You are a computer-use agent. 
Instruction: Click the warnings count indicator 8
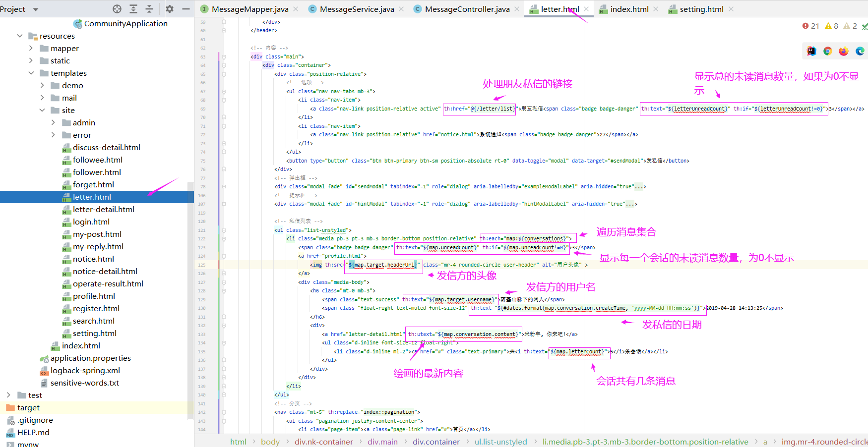point(831,26)
